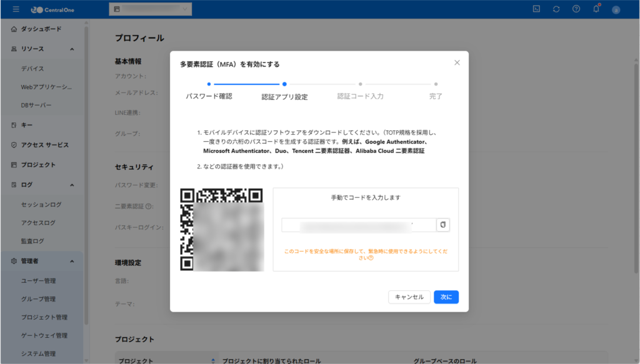Click the manual code input field
Viewport: 640px width, 364px height.
[358, 225]
